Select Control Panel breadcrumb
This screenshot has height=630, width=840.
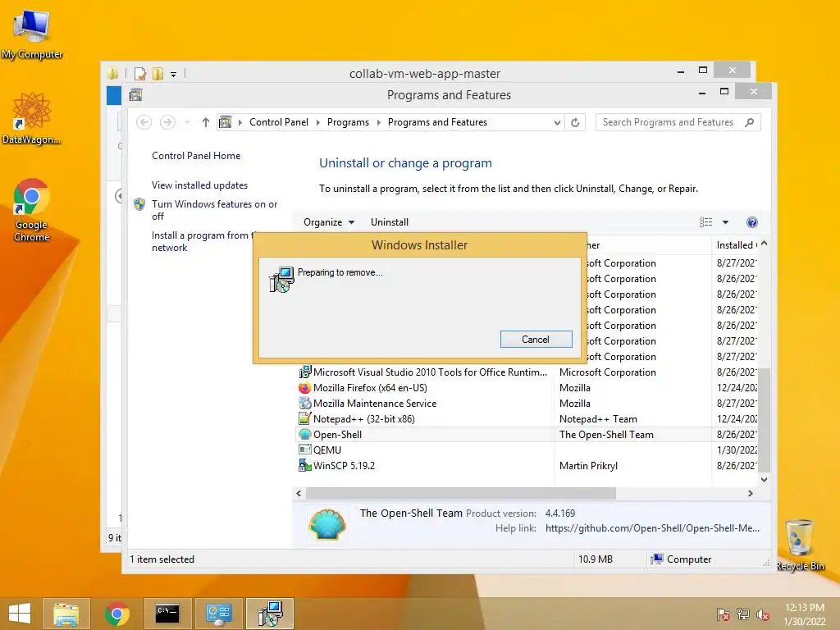pyautogui.click(x=279, y=122)
